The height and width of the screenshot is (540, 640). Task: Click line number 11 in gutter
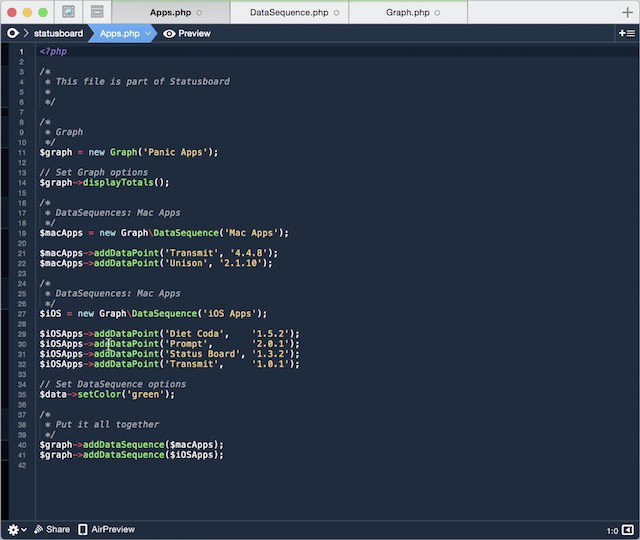click(x=22, y=153)
